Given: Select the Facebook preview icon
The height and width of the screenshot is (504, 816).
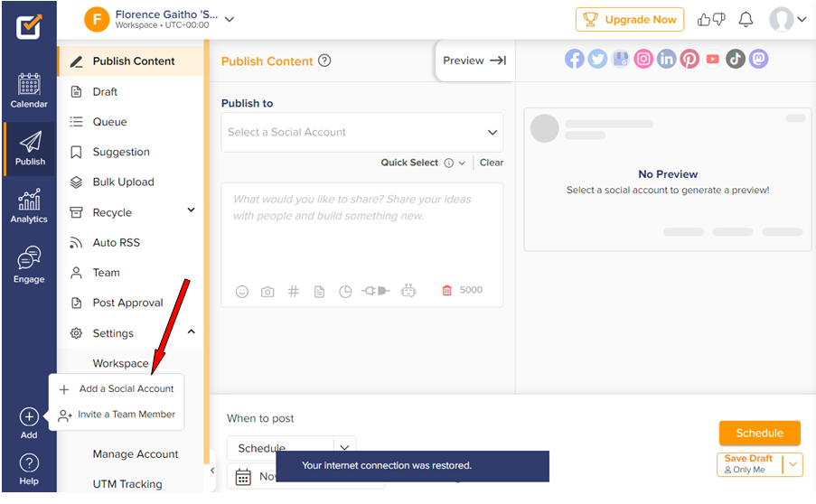Looking at the screenshot, I should 574,59.
